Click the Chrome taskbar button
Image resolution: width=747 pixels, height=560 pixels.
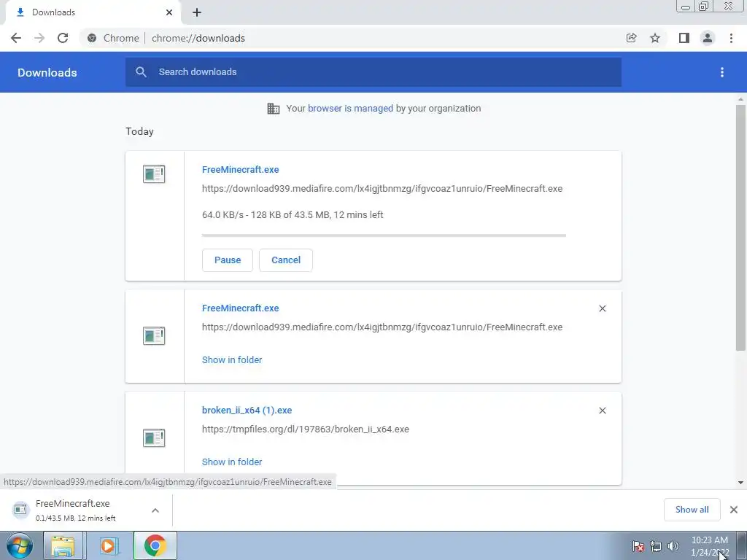pos(155,545)
